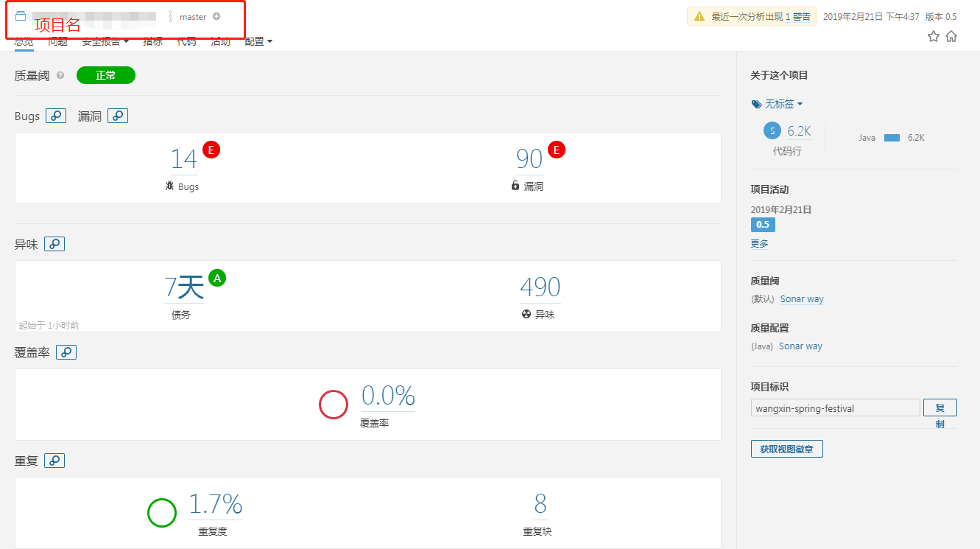Open the 配置 dropdown menu
The width and height of the screenshot is (980, 549).
pos(256,42)
